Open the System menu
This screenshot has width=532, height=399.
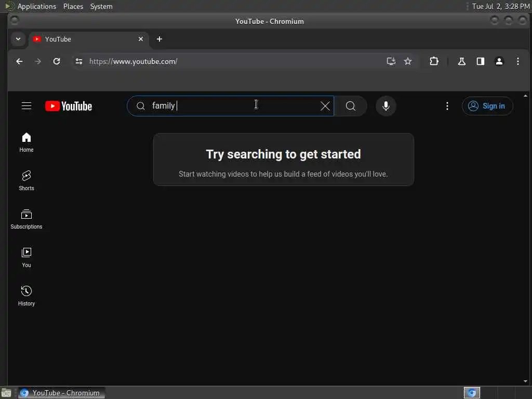click(101, 6)
